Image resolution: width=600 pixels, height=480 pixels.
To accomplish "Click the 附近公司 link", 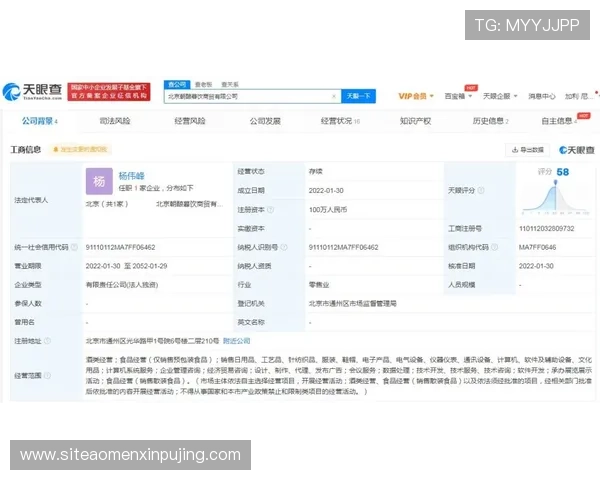I will coord(236,341).
